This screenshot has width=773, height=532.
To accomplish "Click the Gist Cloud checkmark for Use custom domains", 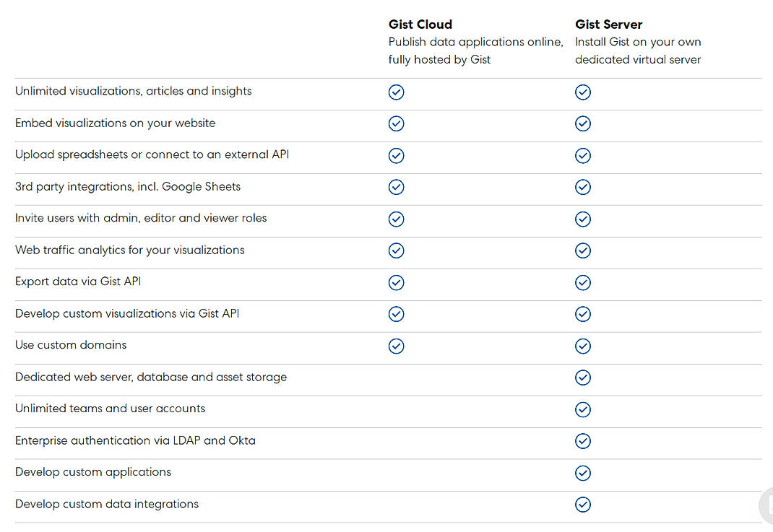I will [x=396, y=346].
